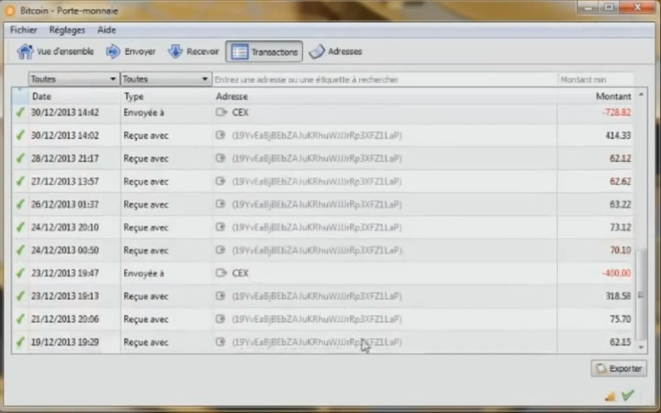
Task: Select the Envoyée à type on 23/12/2013 19:47
Action: tap(144, 273)
